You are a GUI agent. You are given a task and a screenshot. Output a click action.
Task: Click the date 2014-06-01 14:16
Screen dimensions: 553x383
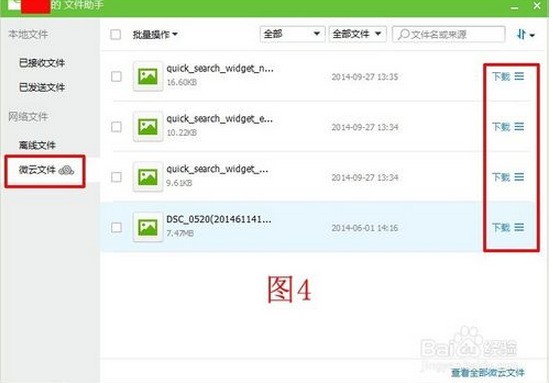365,228
